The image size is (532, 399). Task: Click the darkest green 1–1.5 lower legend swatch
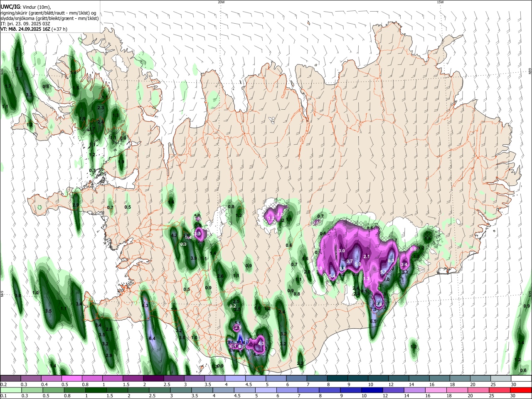(x=96, y=390)
